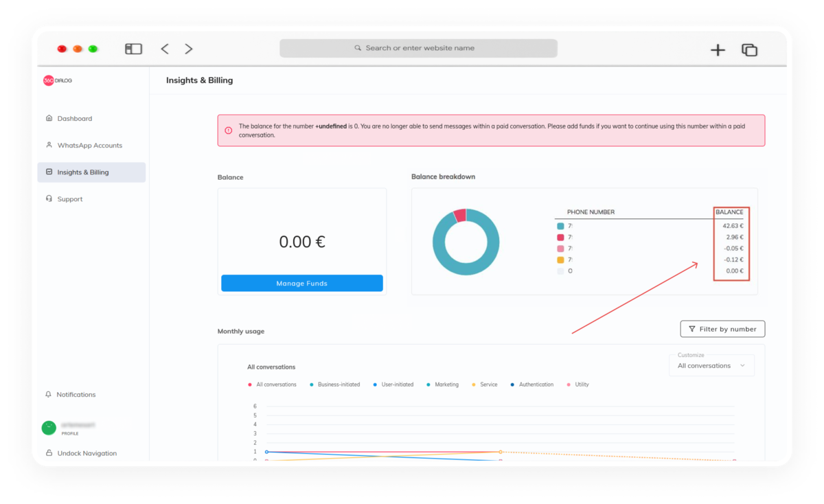Open the PROFILE label in sidebar

coord(70,434)
